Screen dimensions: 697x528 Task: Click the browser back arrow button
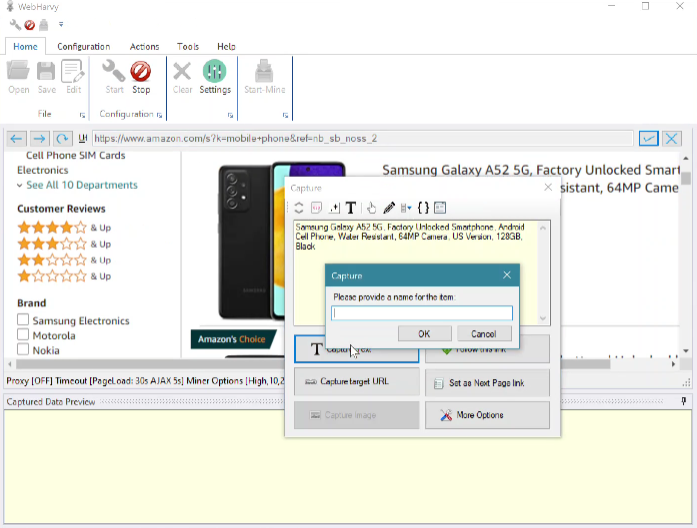pyautogui.click(x=17, y=139)
